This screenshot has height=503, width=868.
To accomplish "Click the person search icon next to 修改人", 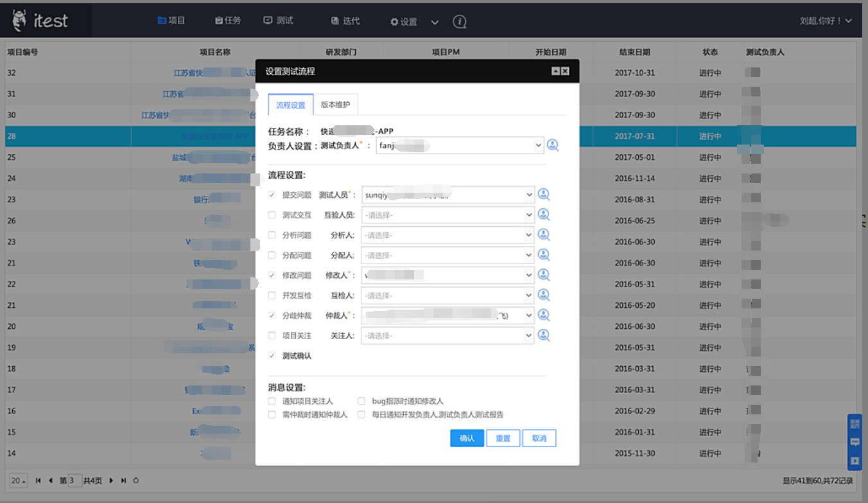I will coord(544,274).
